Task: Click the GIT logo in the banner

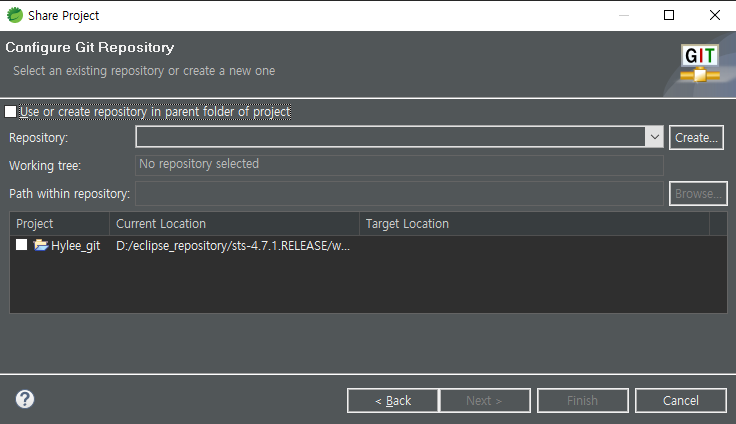Action: point(700,64)
